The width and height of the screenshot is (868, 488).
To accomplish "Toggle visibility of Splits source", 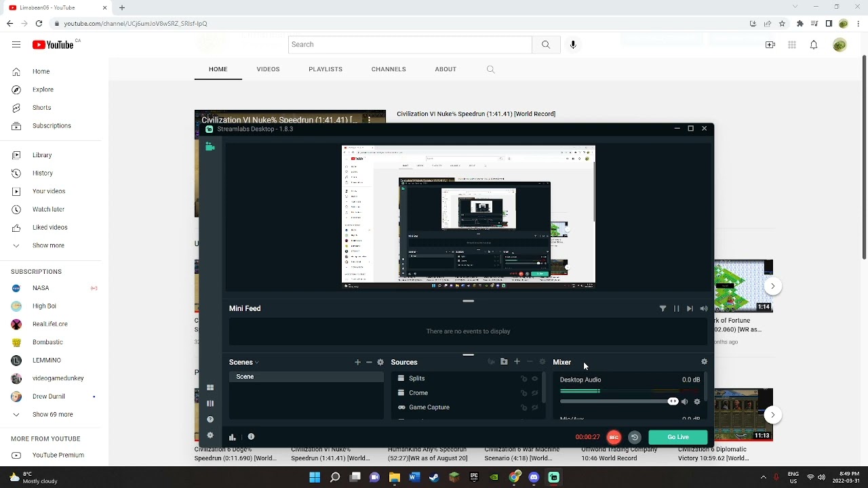I will click(535, 379).
